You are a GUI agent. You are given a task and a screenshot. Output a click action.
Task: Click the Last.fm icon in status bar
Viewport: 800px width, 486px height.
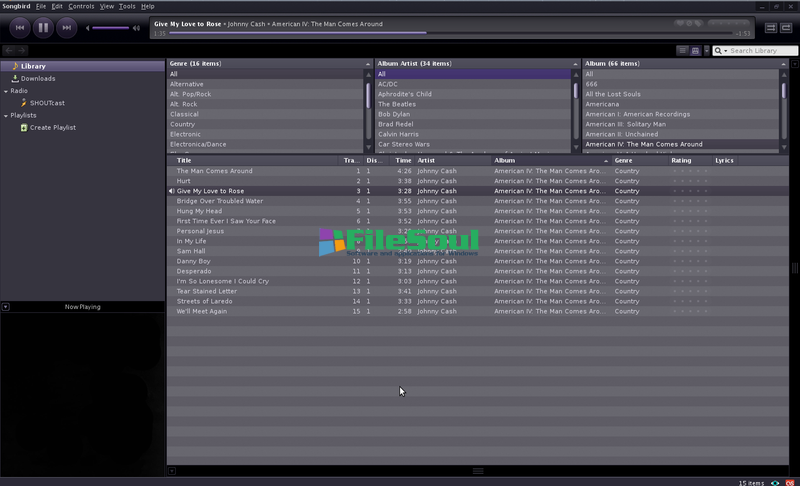point(789,482)
